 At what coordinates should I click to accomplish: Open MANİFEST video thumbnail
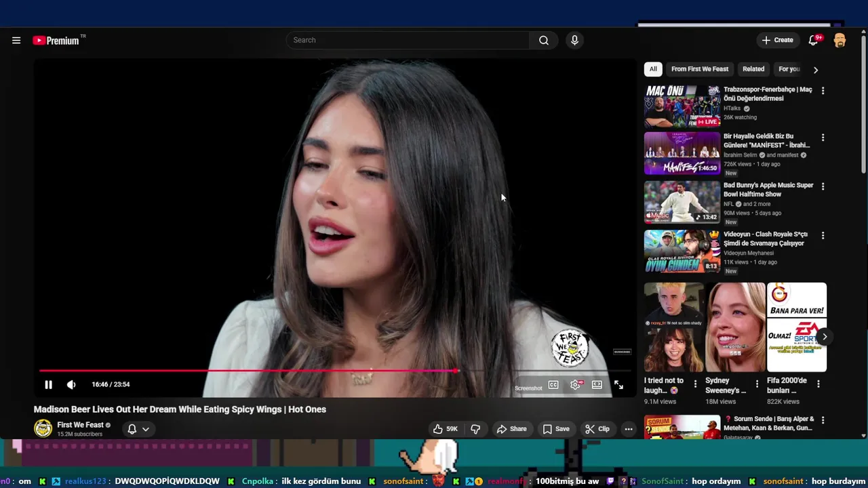click(x=682, y=153)
